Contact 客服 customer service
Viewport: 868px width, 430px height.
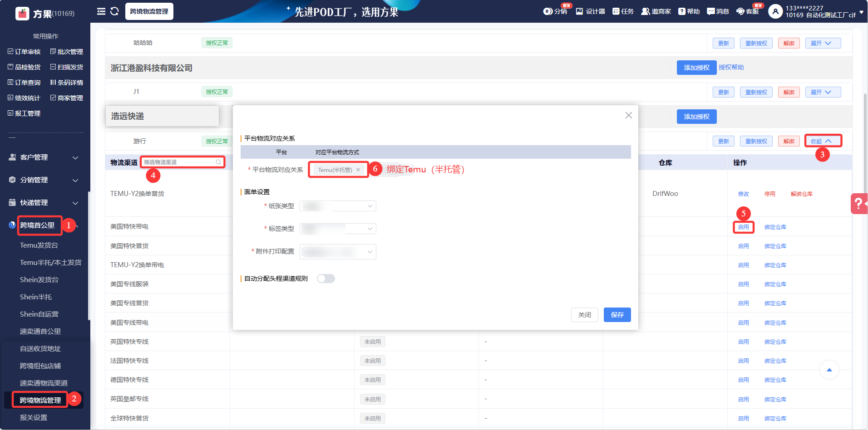coord(748,11)
